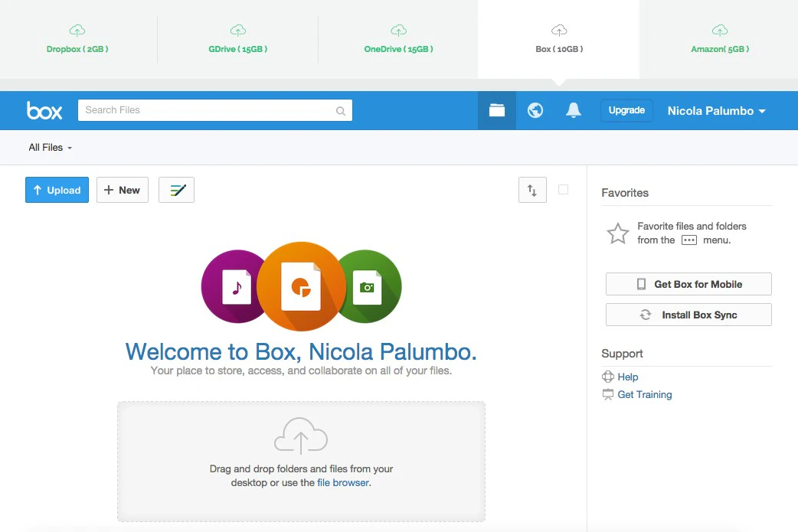Click the blue Upload button
Screen dimensions: 798x532
57,190
